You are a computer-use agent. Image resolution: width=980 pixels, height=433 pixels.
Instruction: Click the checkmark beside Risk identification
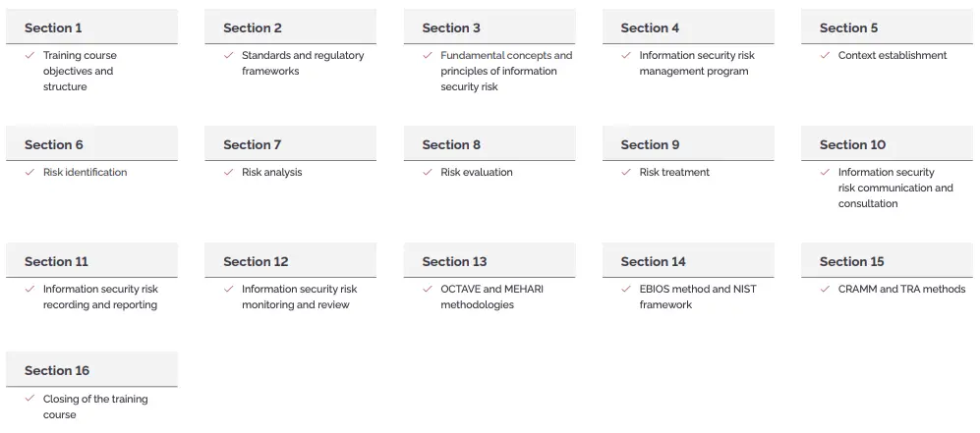point(29,172)
